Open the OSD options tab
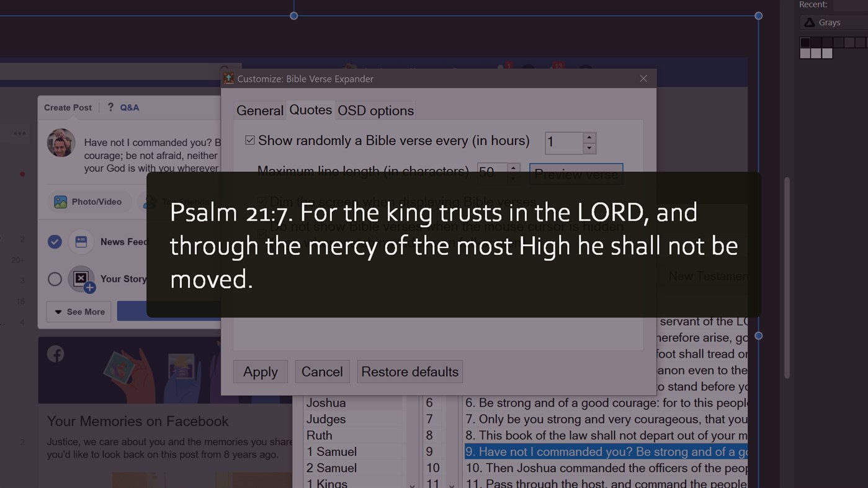 coord(375,110)
